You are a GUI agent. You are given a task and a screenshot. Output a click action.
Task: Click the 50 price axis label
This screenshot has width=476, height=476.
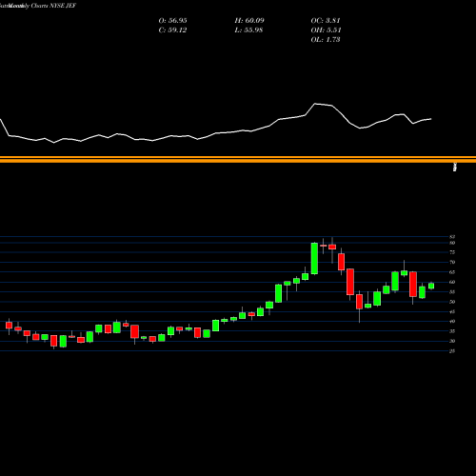(452, 302)
